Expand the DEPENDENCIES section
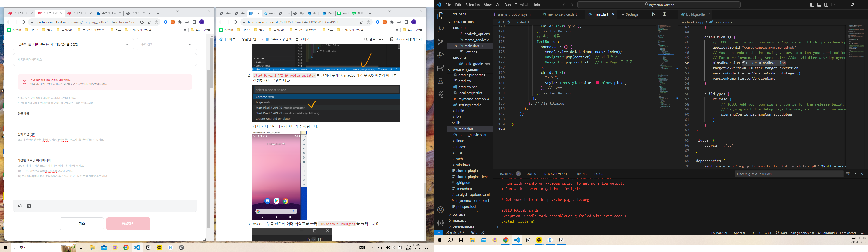The width and height of the screenshot is (868, 252). click(470, 227)
